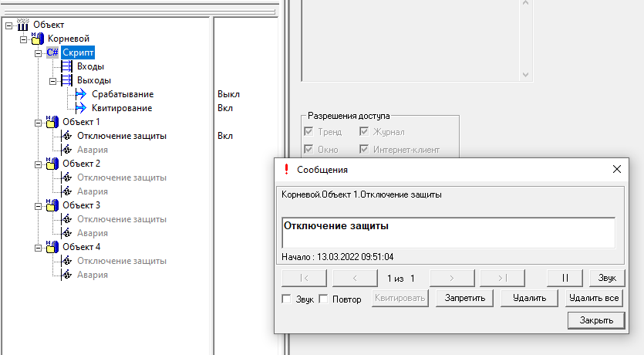
Task: Click the Объект root tree icon
Action: coord(23,25)
